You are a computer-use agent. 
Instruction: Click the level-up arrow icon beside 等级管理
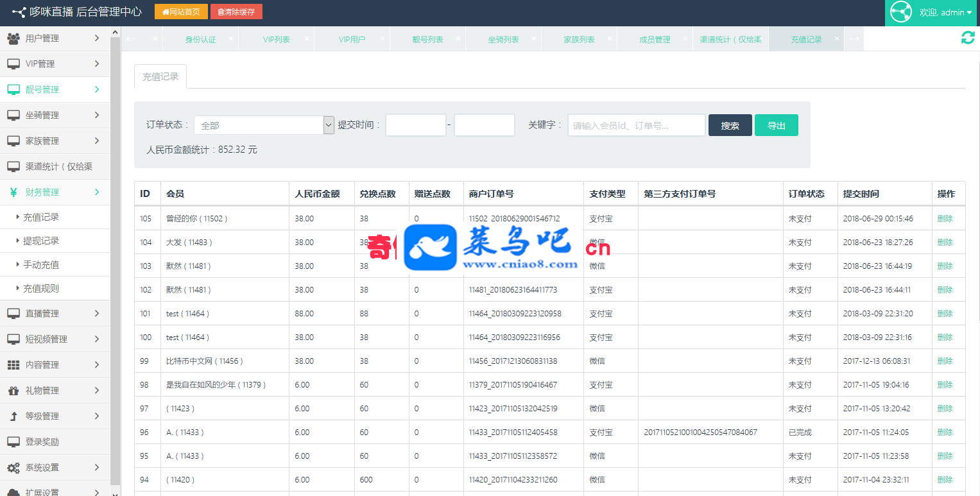pyautogui.click(x=13, y=416)
